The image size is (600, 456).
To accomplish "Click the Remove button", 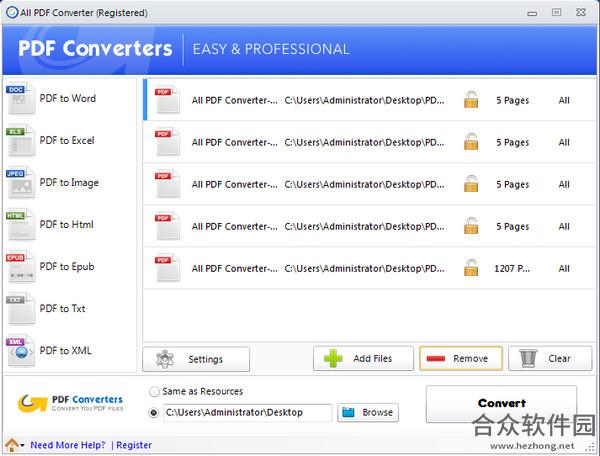I will [461, 358].
